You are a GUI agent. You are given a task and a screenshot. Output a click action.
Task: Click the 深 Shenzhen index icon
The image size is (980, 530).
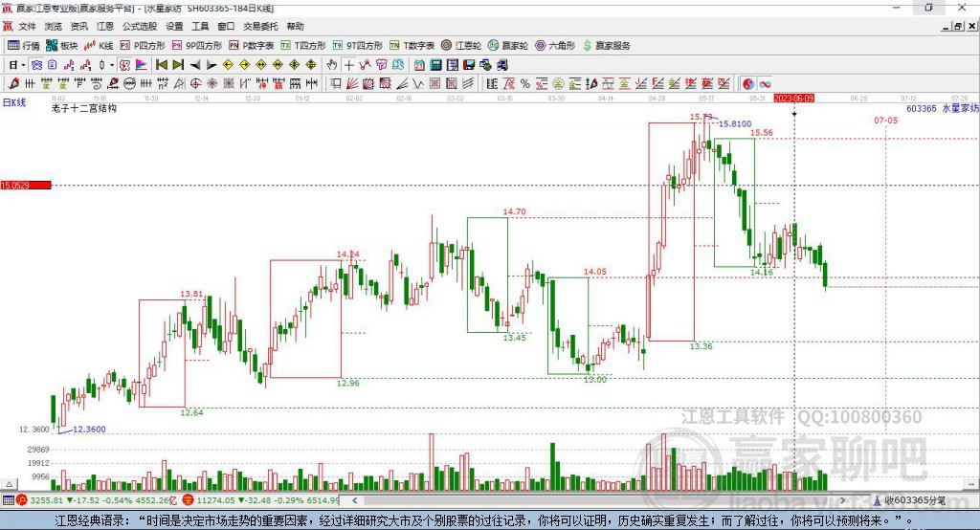189,500
